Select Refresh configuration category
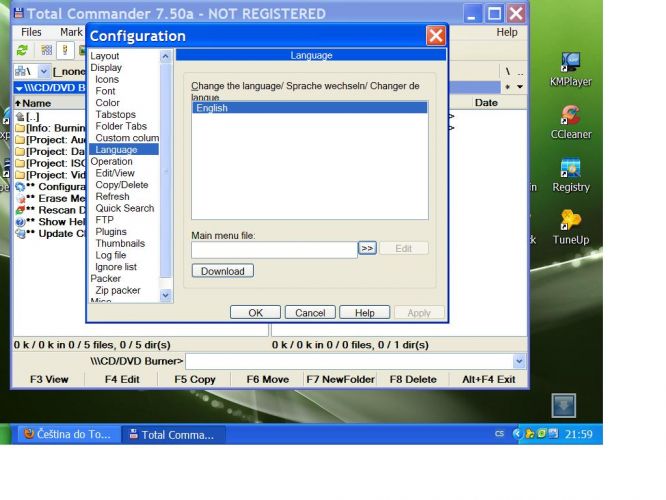Image resolution: width=666 pixels, height=500 pixels. (x=113, y=197)
